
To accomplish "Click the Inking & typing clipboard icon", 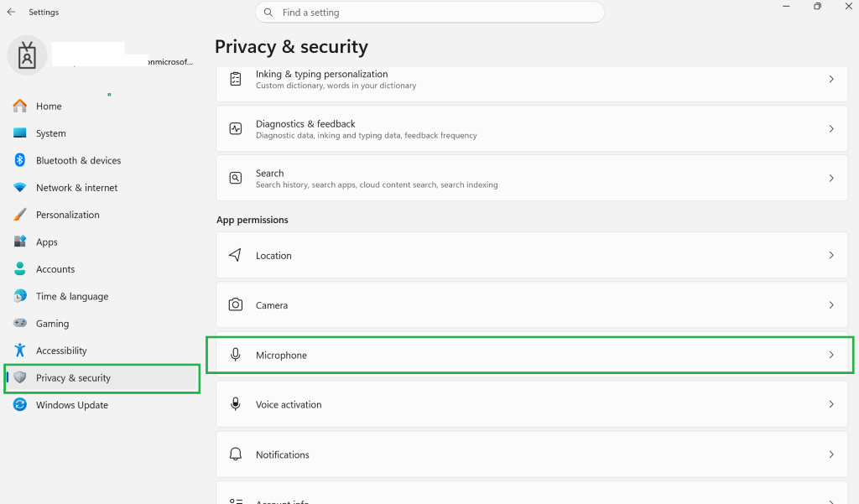I will pyautogui.click(x=236, y=79).
